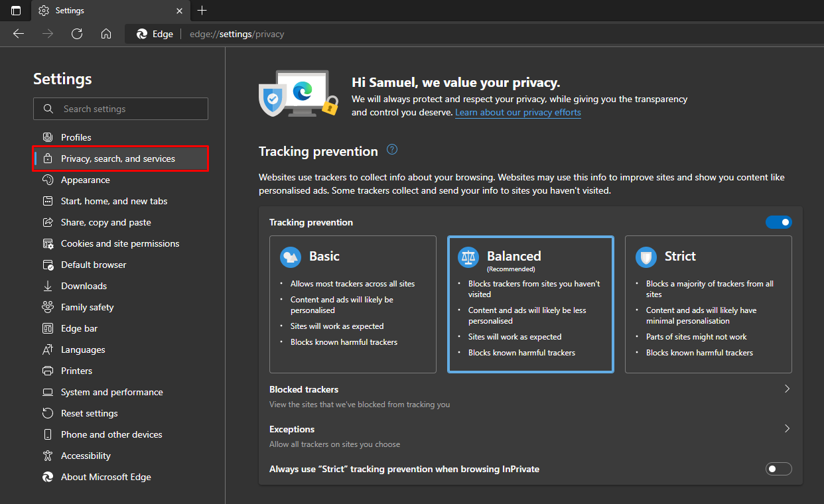Click 'Parts of sites might not work' text
Image resolution: width=824 pixels, height=504 pixels.
pos(697,337)
